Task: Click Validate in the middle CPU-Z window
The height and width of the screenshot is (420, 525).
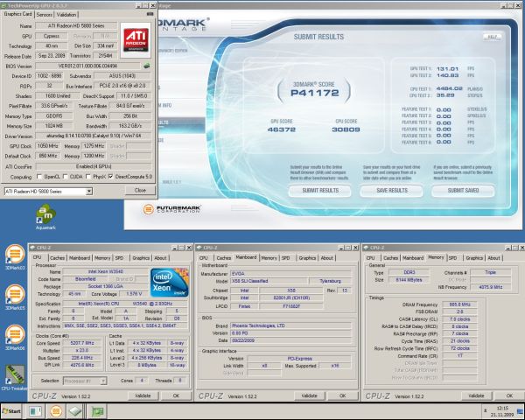Action: [310, 395]
